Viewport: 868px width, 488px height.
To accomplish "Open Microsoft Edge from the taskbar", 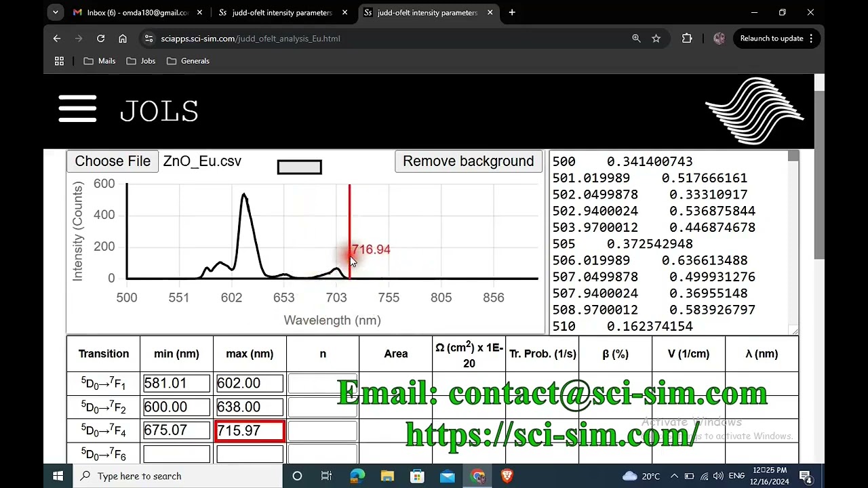I will point(357,476).
